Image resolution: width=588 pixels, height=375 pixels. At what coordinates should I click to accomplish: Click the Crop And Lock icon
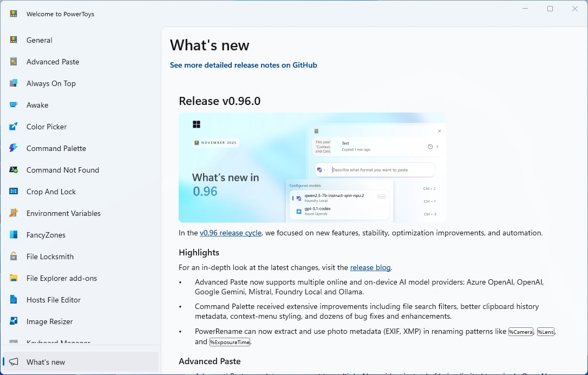point(14,192)
